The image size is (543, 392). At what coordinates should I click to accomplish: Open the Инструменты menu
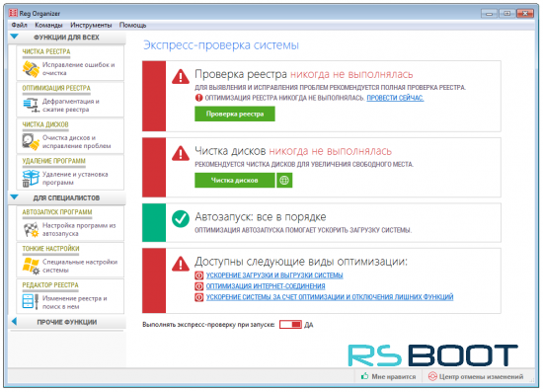[91, 25]
